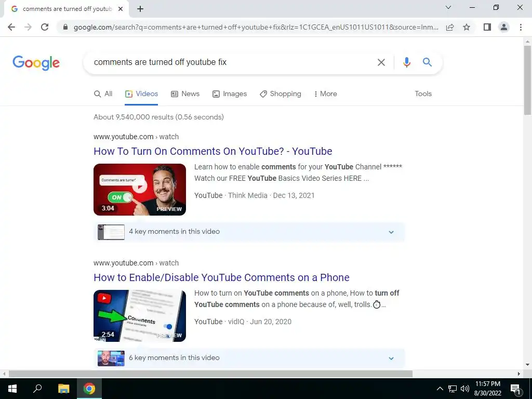The image size is (532, 399).
Task: Open a new tab with the plus button
Action: click(x=140, y=9)
